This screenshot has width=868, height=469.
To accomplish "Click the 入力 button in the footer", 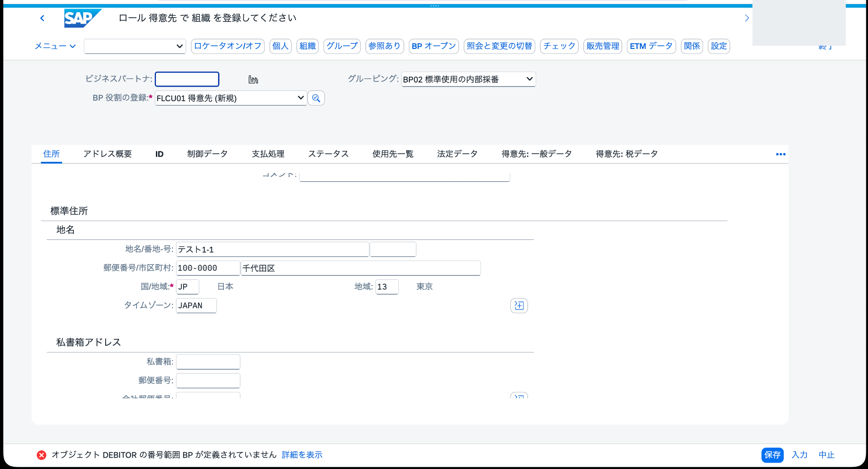I will 800,455.
